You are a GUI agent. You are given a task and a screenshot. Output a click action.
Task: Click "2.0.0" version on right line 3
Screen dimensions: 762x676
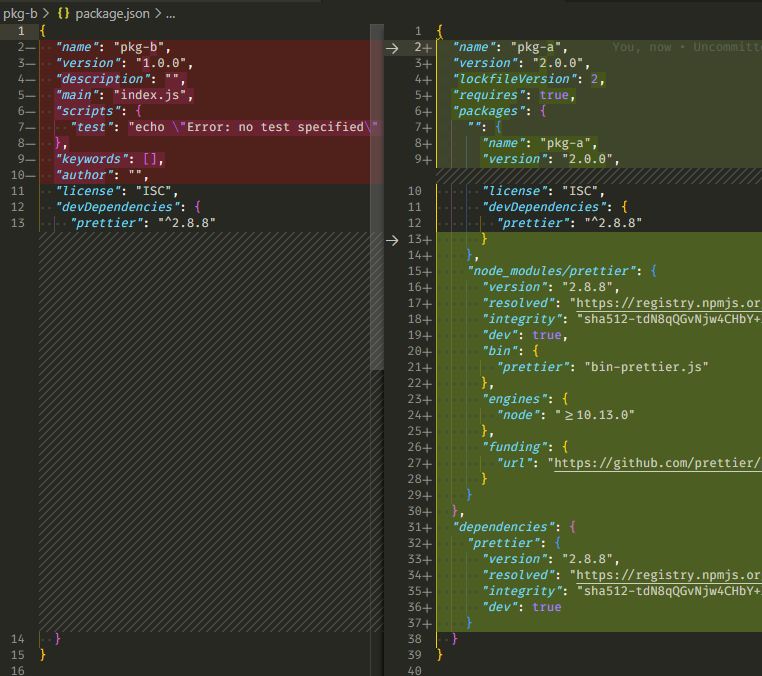(558, 63)
